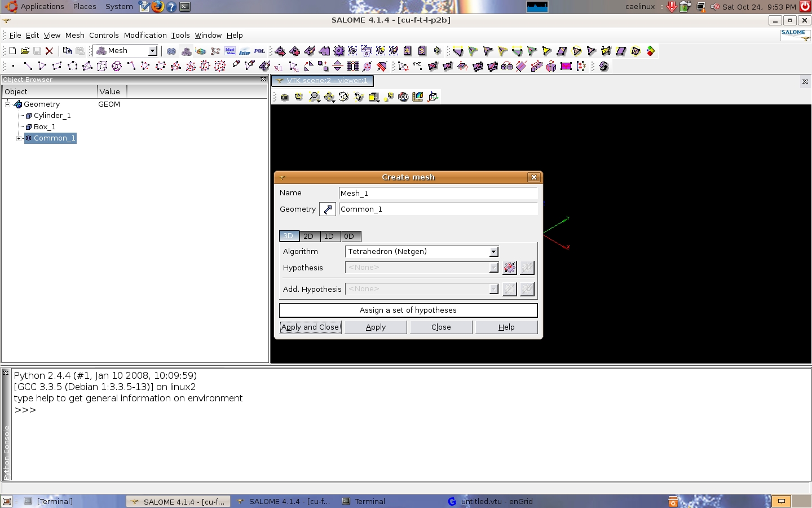
Task: Click the dialog Close button
Action: click(441, 327)
